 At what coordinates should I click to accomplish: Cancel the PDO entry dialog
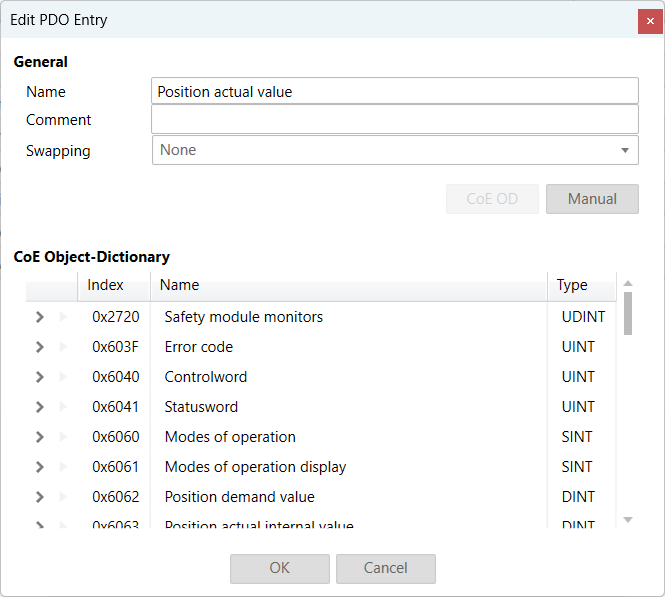tap(386, 568)
